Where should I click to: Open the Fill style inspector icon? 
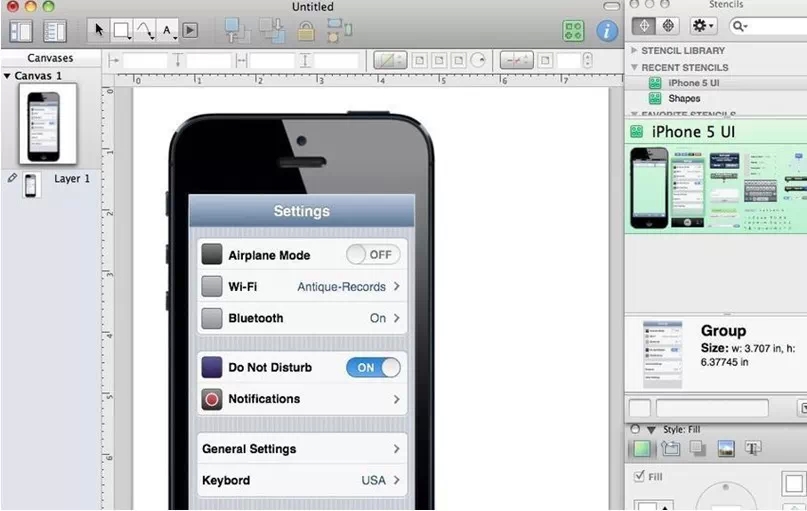(642, 449)
